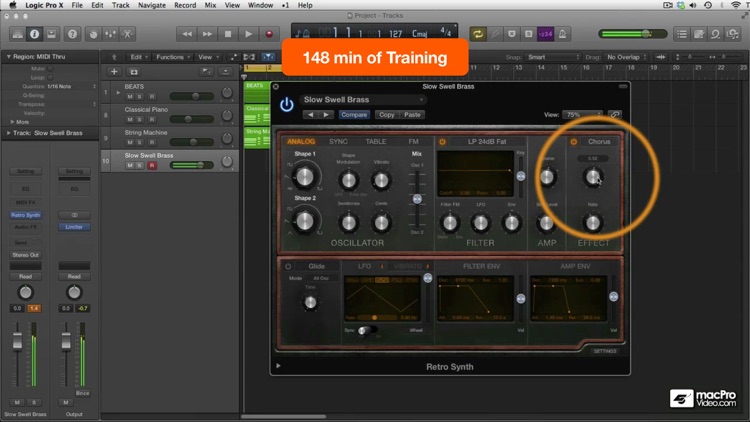Click the Play transport button
This screenshot has height=422, width=750.
248,34
